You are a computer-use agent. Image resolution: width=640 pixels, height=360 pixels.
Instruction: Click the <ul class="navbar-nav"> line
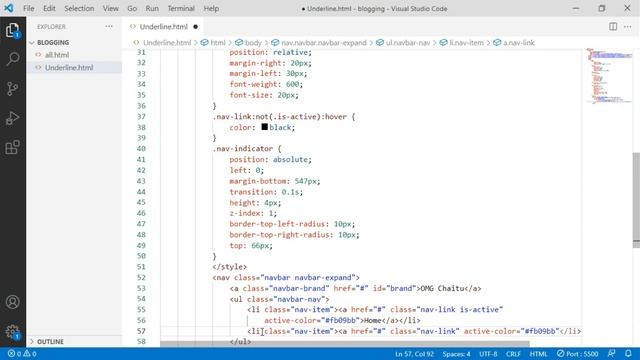[280, 299]
